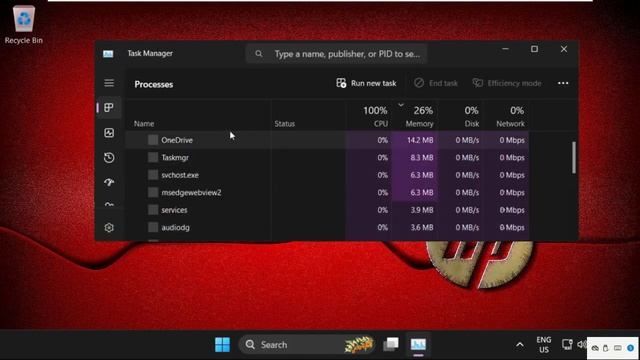Click the svchost.exe process icon

[x=153, y=175]
